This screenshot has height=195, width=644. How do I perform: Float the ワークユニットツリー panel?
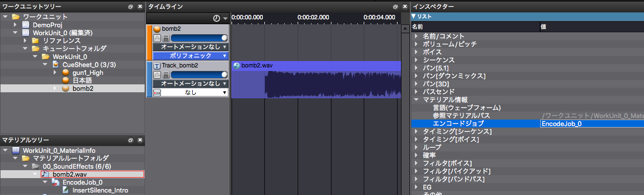pyautogui.click(x=131, y=7)
